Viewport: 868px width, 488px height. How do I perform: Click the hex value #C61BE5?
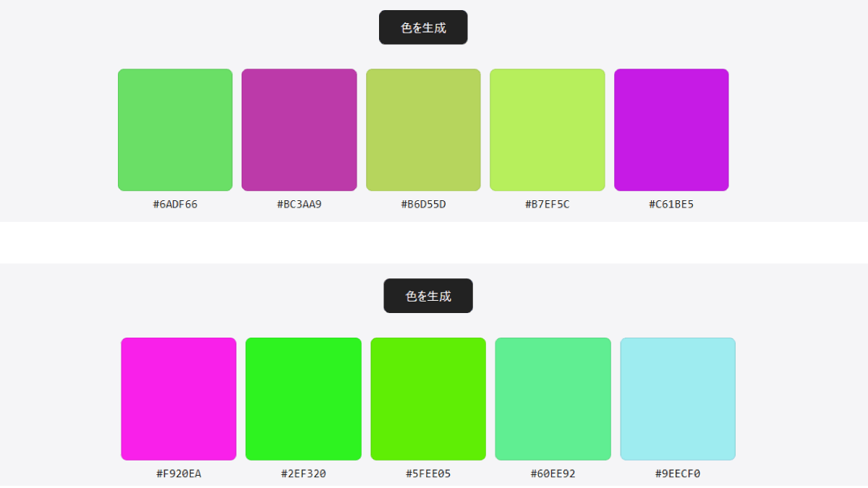671,204
